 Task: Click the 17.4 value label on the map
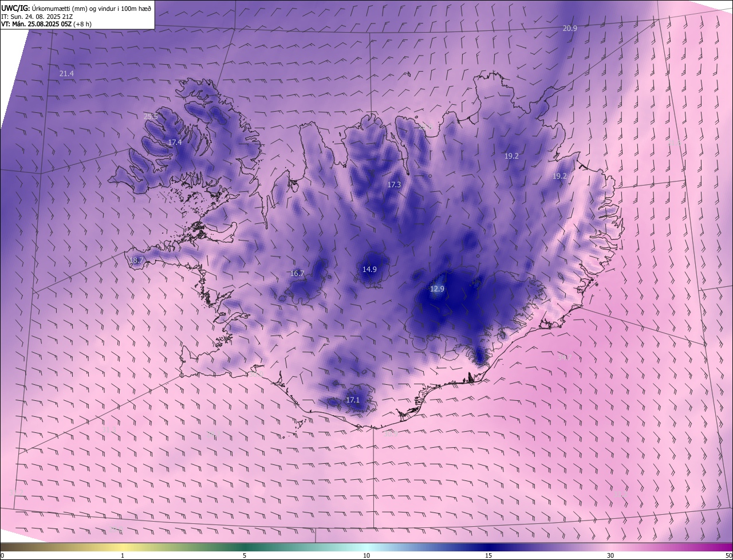point(175,142)
